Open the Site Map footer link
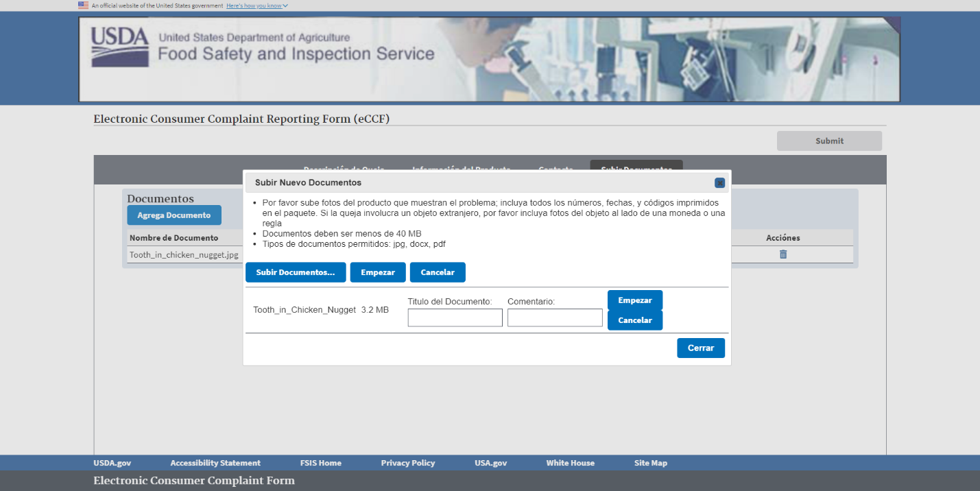The height and width of the screenshot is (491, 980). click(650, 463)
